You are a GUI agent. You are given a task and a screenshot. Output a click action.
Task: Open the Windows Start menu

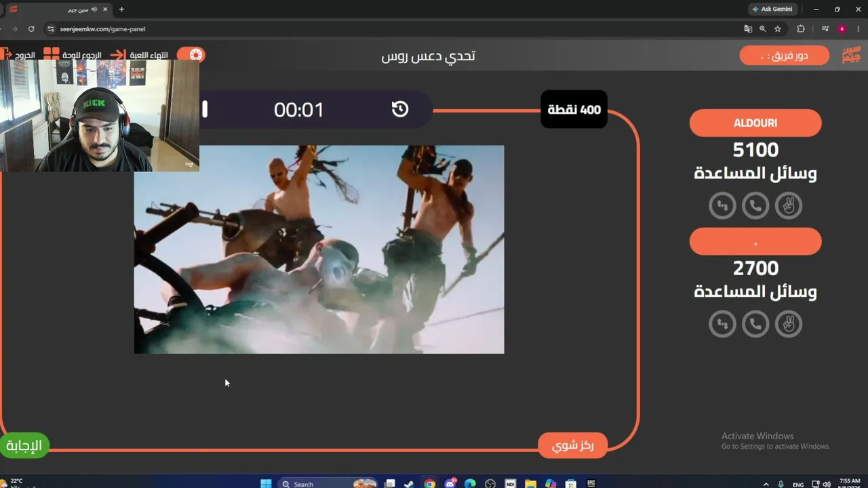point(266,484)
